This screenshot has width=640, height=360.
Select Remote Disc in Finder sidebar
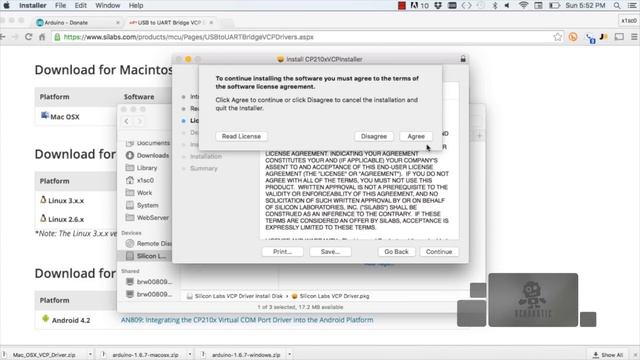coord(149,244)
